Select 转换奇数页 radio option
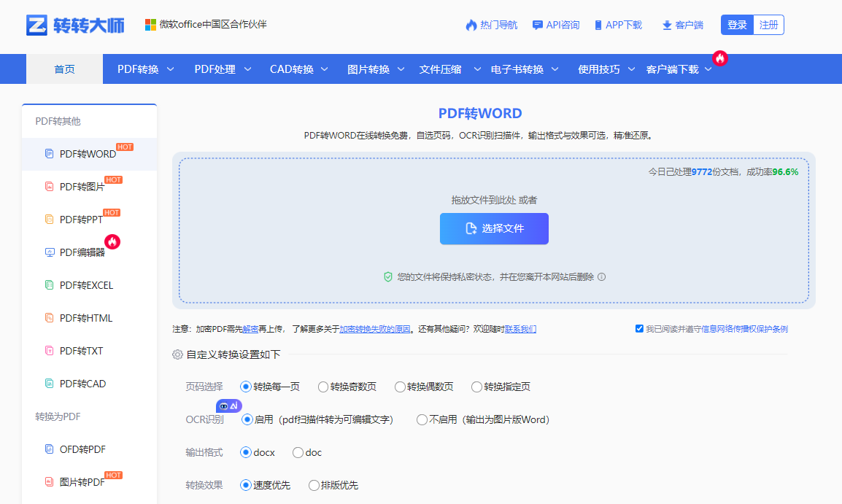This screenshot has height=504, width=842. [x=322, y=387]
